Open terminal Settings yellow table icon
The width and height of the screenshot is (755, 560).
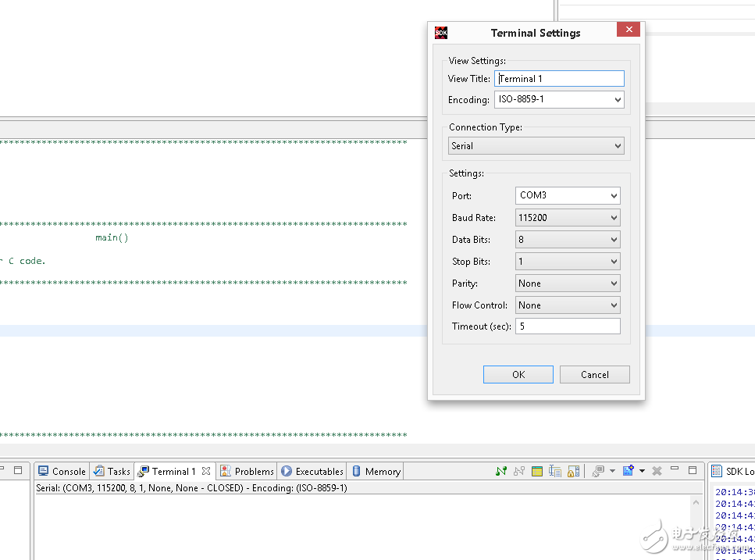pos(537,471)
